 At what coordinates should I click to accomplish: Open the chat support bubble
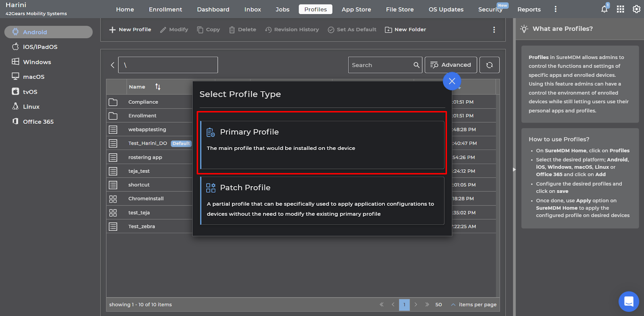(x=628, y=301)
